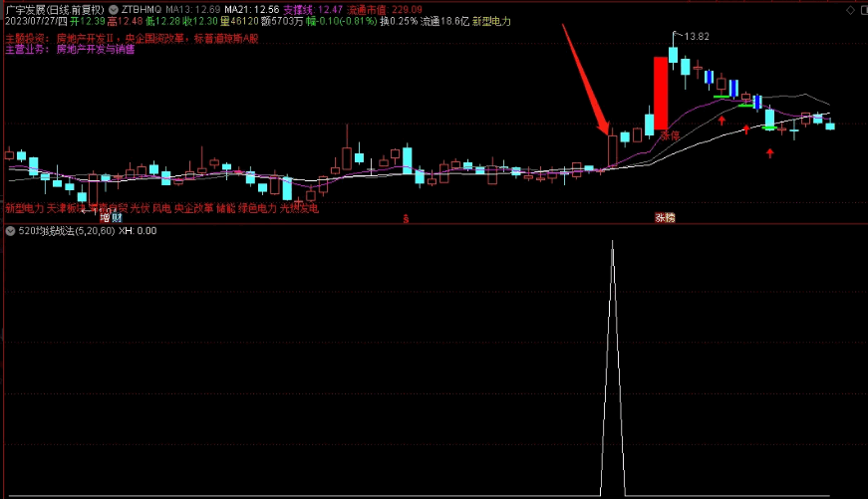Click the opening price 开12.39

88,21
